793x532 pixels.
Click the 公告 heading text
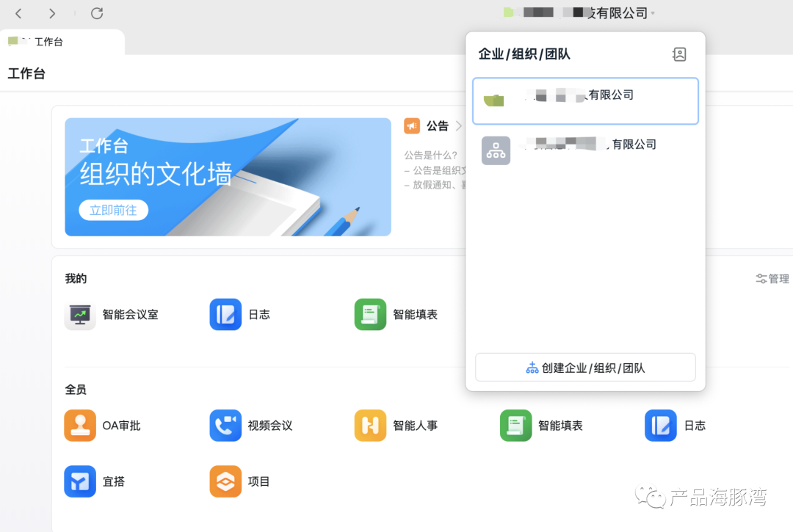point(438,125)
